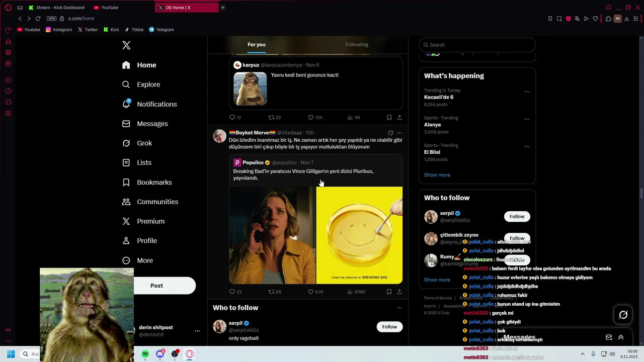The height and width of the screenshot is (362, 644).
Task: Select the (4) Home / X tab
Action: pyautogui.click(x=187, y=8)
